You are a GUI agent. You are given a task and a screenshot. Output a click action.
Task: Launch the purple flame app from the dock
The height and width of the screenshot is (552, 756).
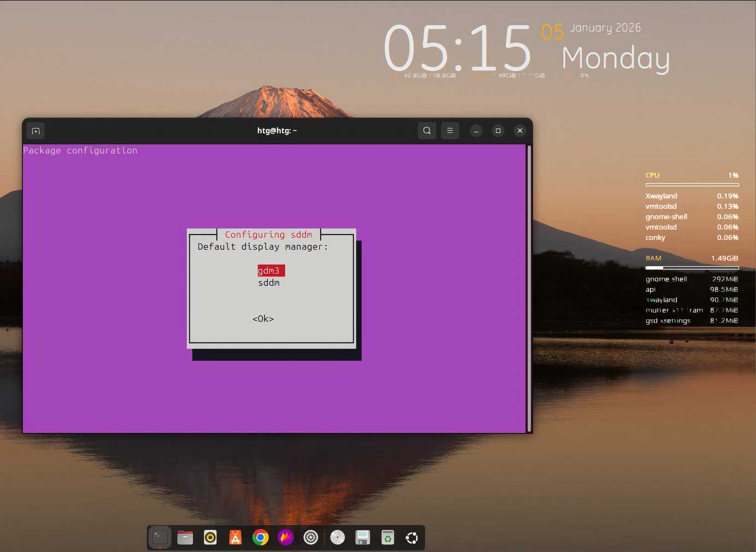tap(286, 537)
